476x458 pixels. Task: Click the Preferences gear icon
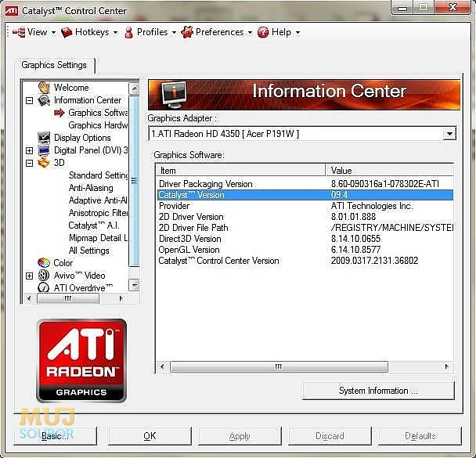pyautogui.click(x=187, y=32)
